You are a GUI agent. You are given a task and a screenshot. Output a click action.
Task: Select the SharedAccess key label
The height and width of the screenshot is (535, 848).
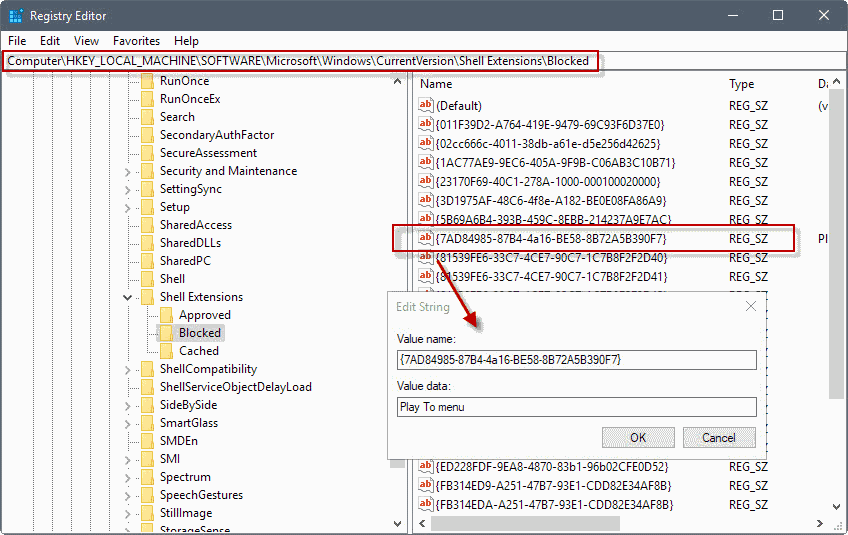tap(196, 225)
